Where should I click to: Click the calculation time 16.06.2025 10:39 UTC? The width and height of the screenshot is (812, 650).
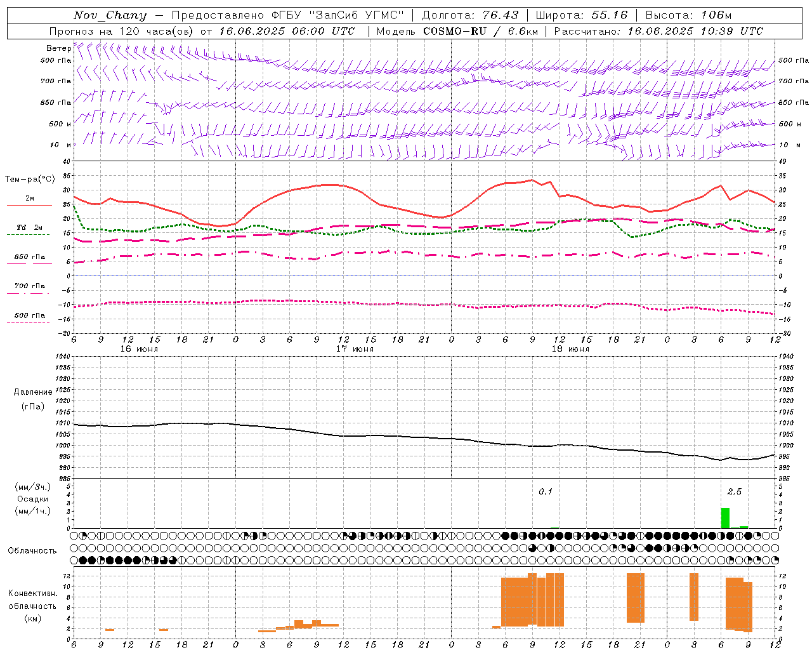tap(695, 31)
